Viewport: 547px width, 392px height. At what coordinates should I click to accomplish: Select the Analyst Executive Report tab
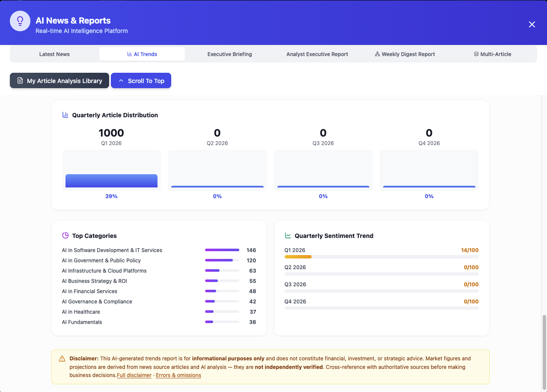[x=317, y=54]
